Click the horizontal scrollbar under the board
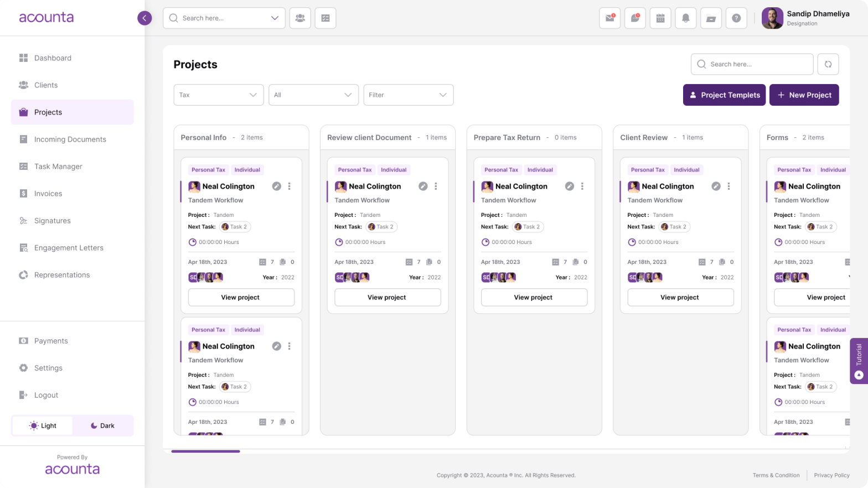This screenshot has width=868, height=488. 206,451
